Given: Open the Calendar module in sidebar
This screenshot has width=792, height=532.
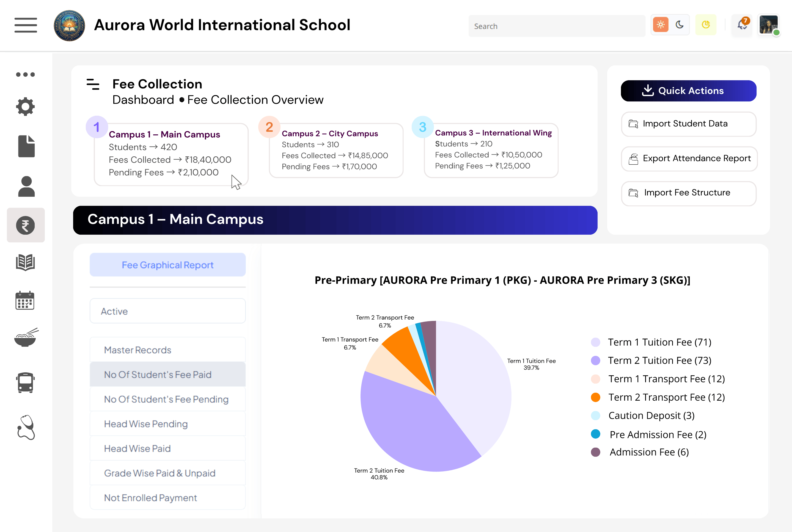Looking at the screenshot, I should (x=26, y=300).
